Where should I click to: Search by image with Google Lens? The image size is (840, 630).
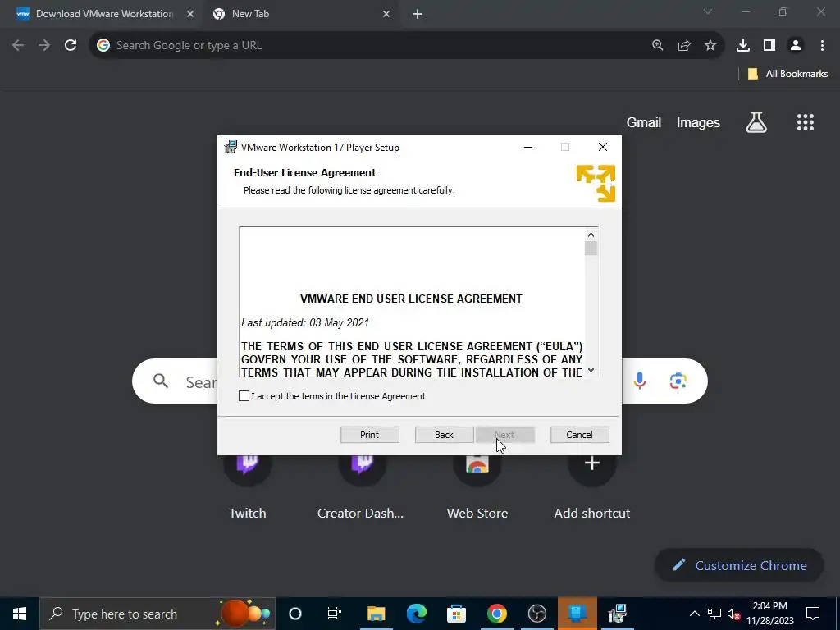pos(678,381)
